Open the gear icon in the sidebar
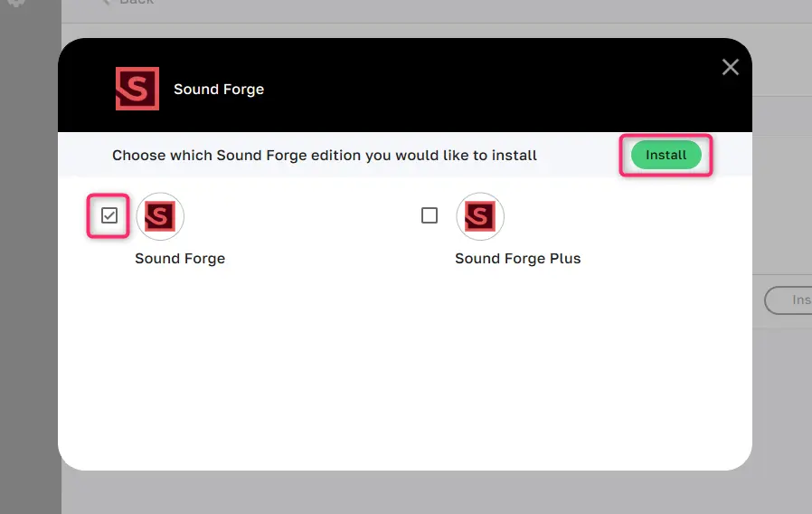 point(16,3)
